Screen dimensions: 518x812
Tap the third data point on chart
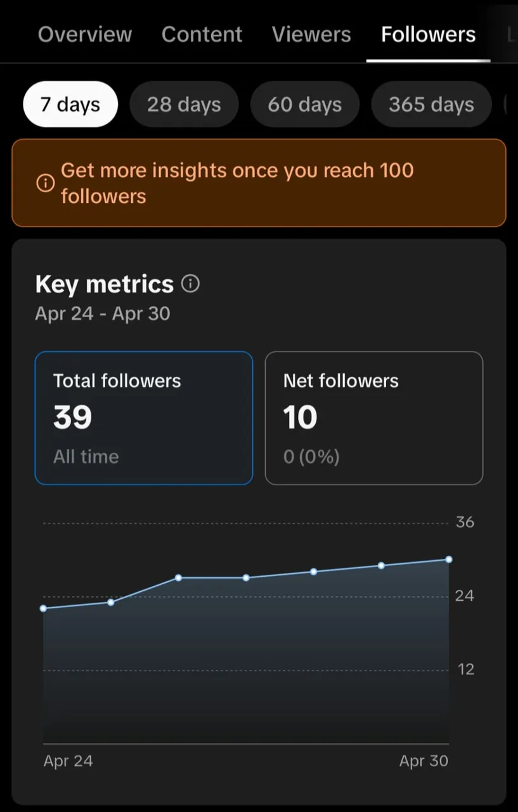click(178, 578)
